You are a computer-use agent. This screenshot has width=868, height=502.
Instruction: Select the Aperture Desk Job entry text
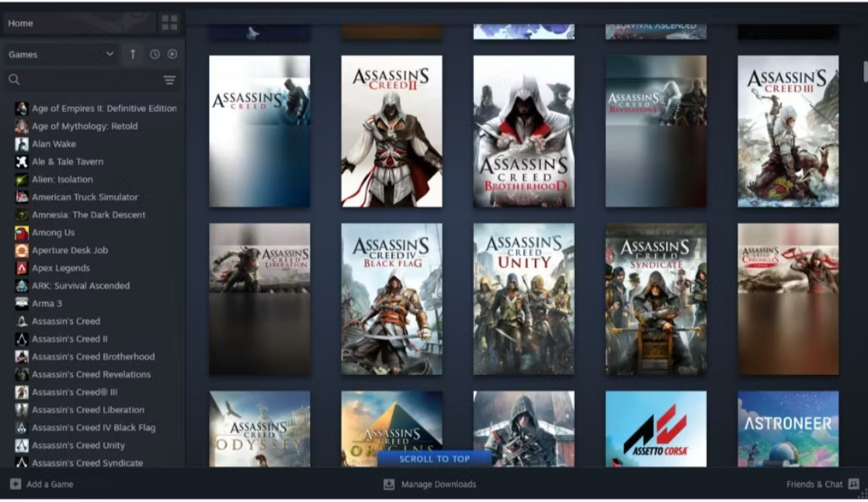point(70,250)
